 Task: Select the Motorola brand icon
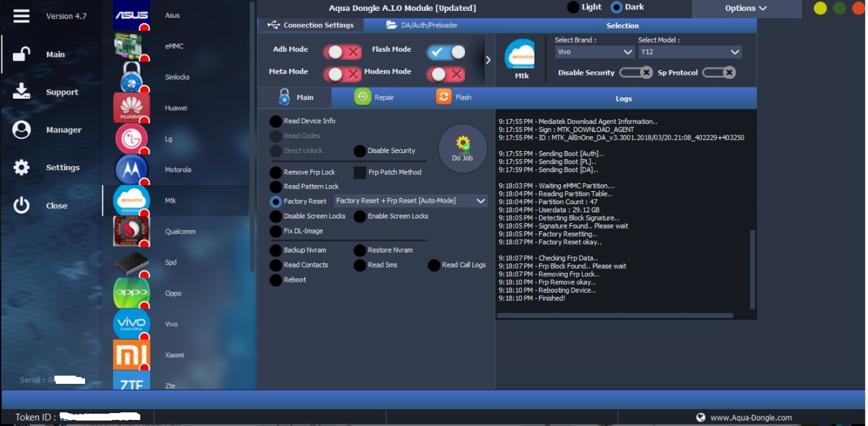pos(131,169)
